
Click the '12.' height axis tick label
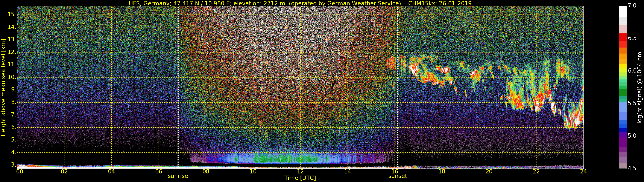coord(12,52)
